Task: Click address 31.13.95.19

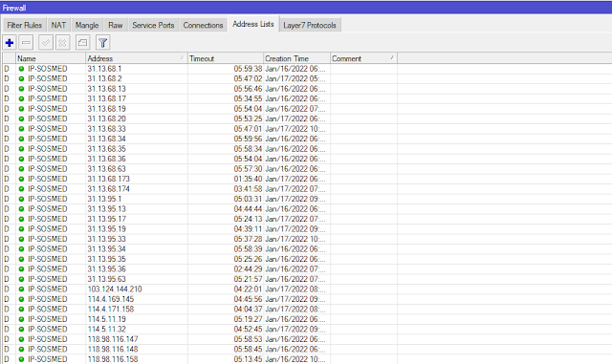Action: pos(106,229)
